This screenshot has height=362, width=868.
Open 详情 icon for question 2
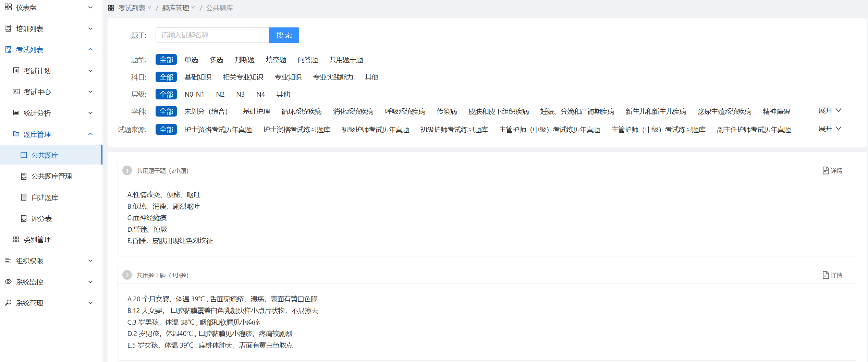[826, 275]
